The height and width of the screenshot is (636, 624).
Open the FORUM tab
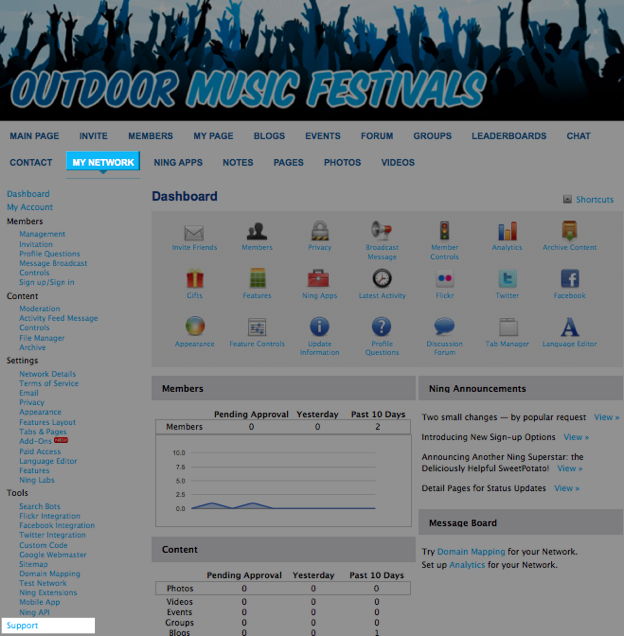(x=377, y=136)
